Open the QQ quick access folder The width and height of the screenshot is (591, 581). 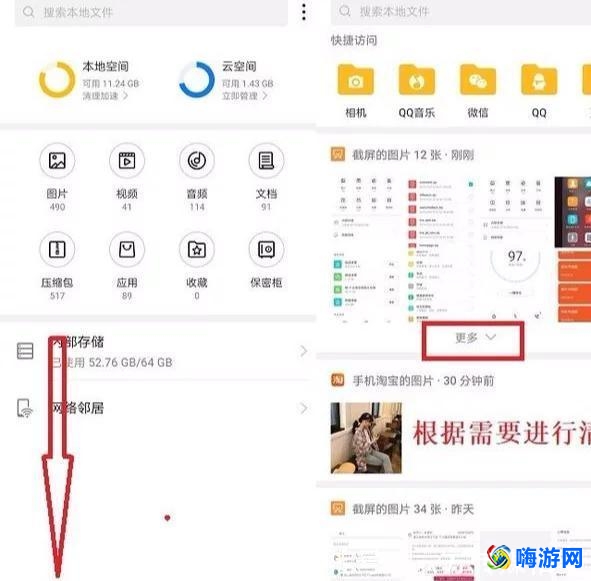[539, 80]
